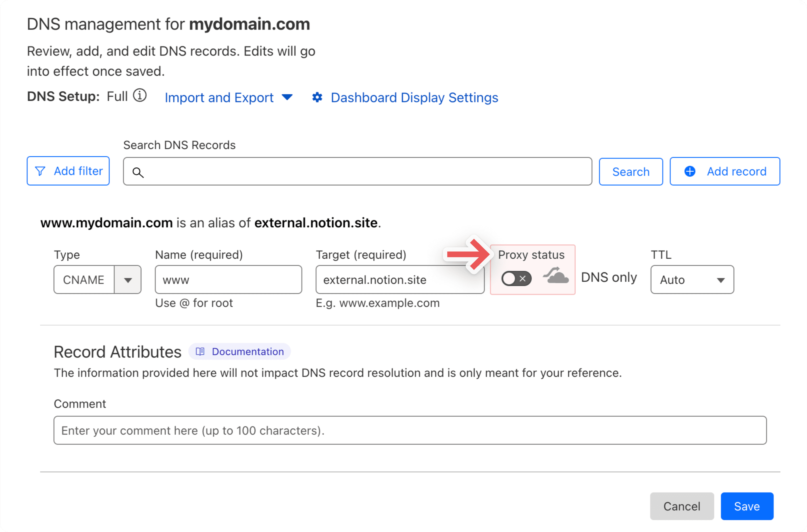Expand the Import and Export menu

(x=287, y=97)
